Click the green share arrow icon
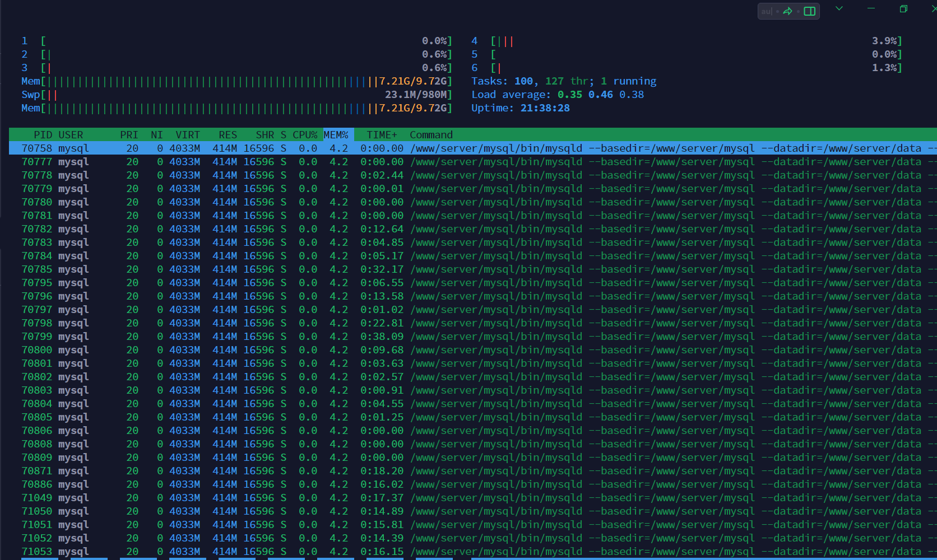The image size is (937, 560). coord(787,11)
